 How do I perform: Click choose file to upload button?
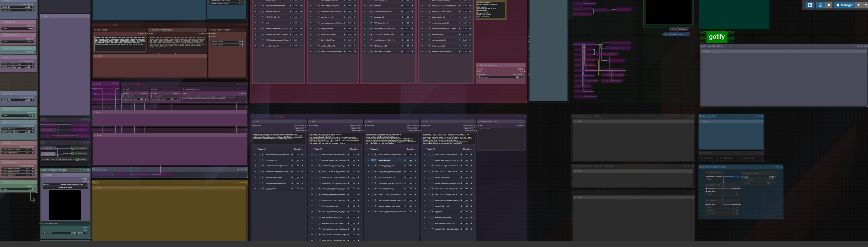65,187
